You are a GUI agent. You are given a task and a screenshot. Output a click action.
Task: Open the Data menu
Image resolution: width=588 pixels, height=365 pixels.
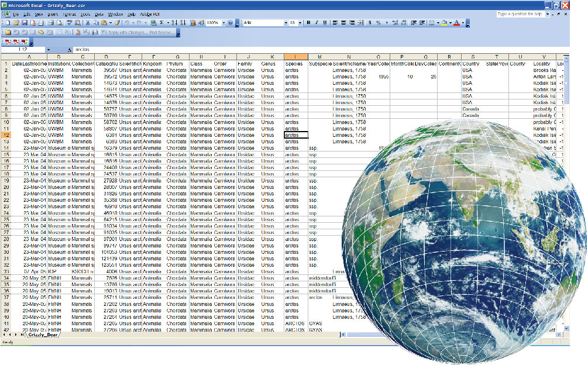click(x=99, y=14)
